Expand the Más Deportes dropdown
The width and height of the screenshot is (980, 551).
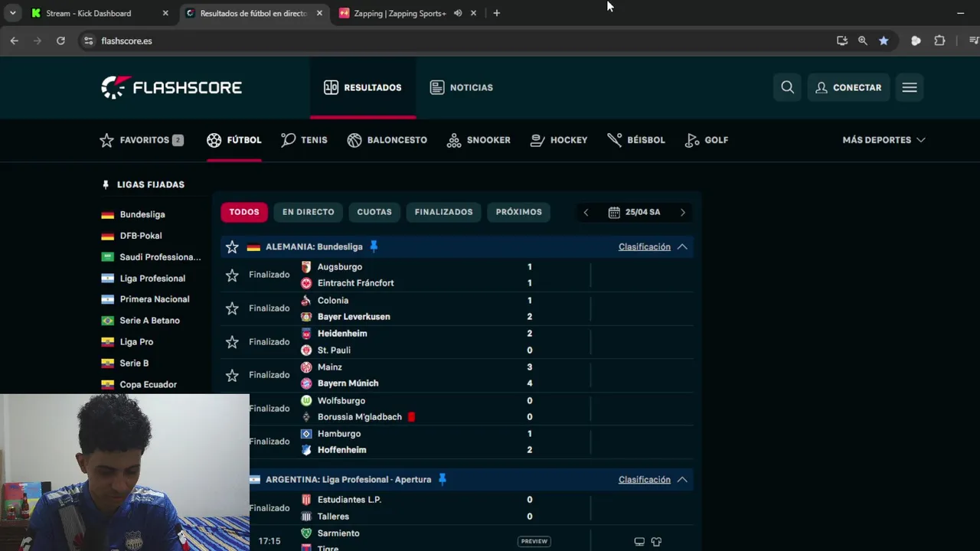(884, 140)
